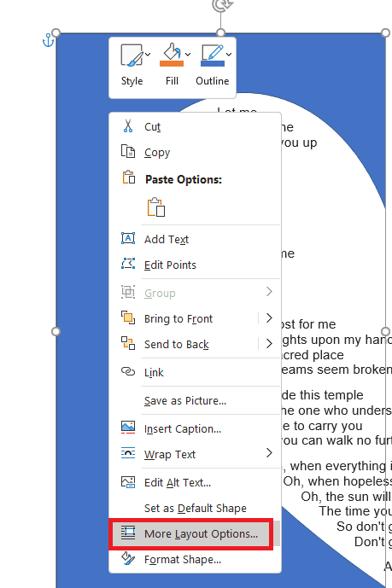
Task: Select the Cut scissors icon
Action: pos(128,126)
